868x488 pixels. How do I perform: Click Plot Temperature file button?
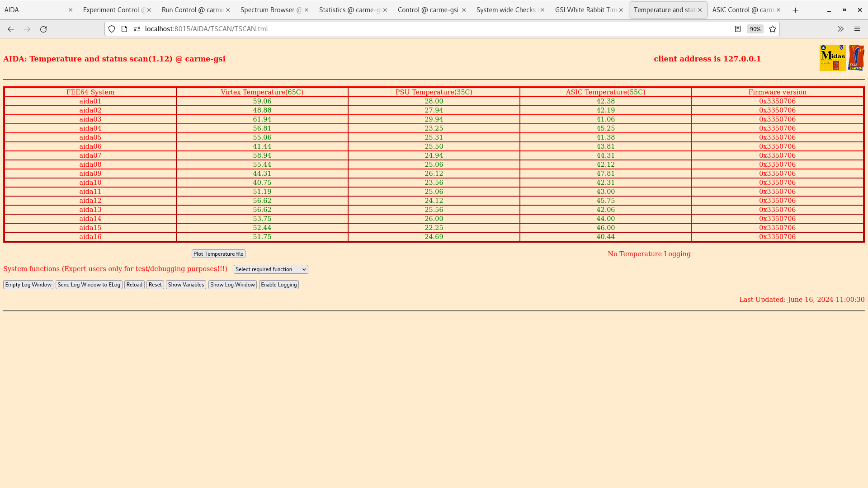click(x=218, y=253)
